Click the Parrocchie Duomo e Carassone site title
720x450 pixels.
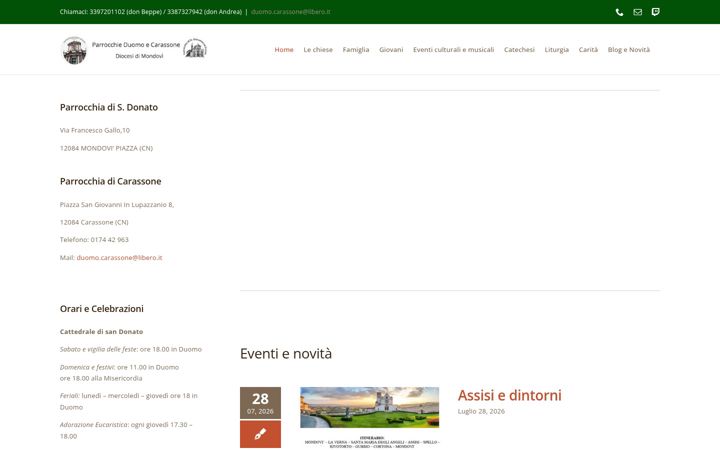pyautogui.click(x=136, y=45)
